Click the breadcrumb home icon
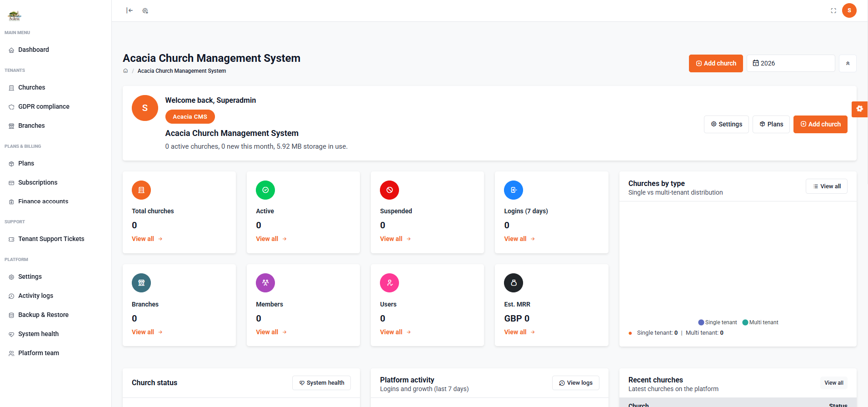 tap(125, 71)
